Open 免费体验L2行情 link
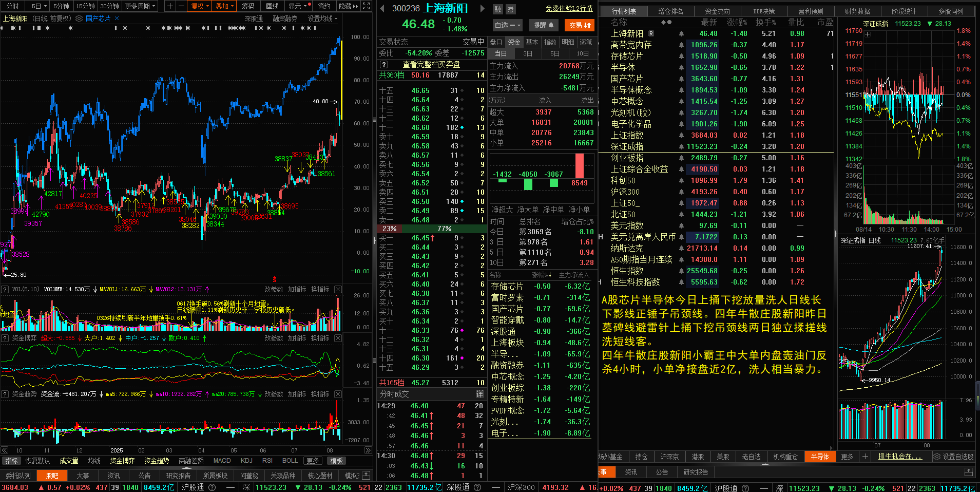 coord(569,9)
